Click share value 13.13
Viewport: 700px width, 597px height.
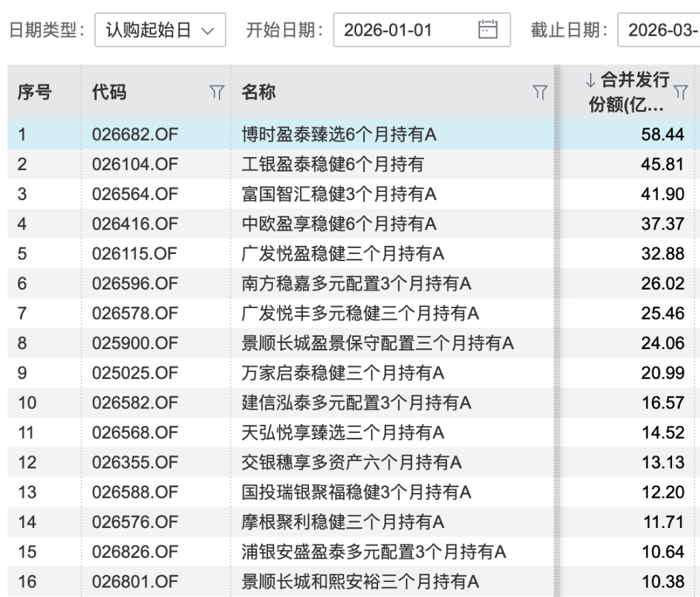(662, 463)
